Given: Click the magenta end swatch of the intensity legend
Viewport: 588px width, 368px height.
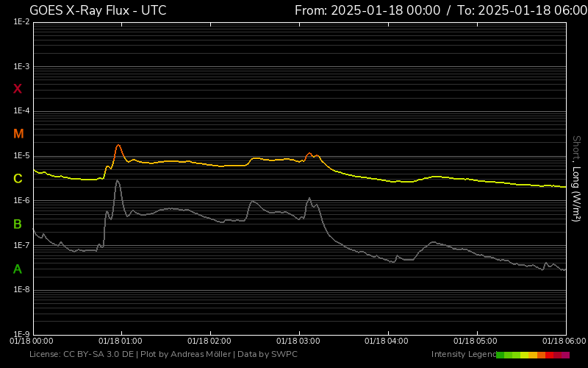Looking at the screenshot, I should point(565,355).
